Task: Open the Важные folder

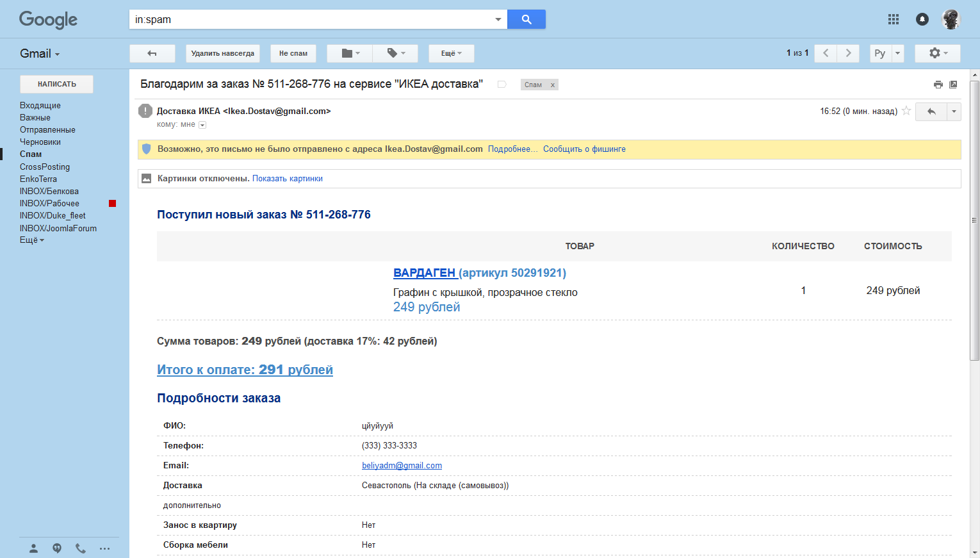Action: click(x=35, y=117)
